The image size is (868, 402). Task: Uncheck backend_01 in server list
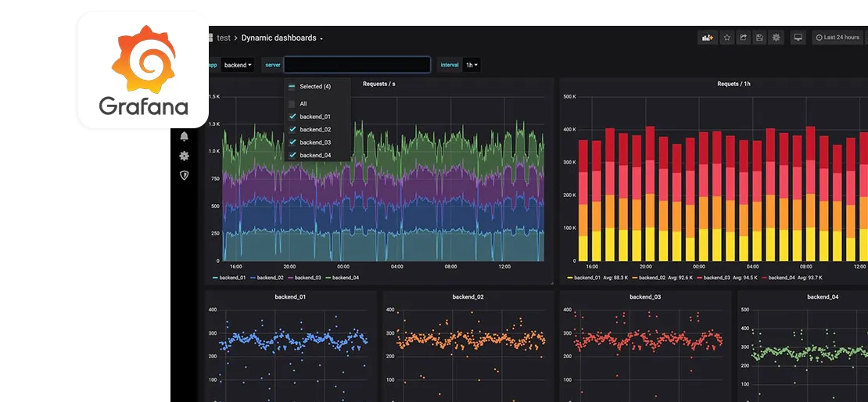point(292,117)
